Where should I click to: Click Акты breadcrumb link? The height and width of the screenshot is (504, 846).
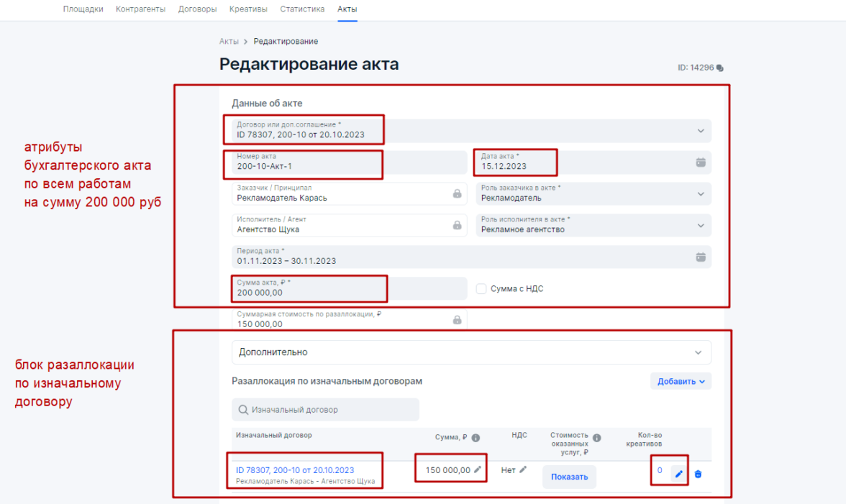click(229, 42)
